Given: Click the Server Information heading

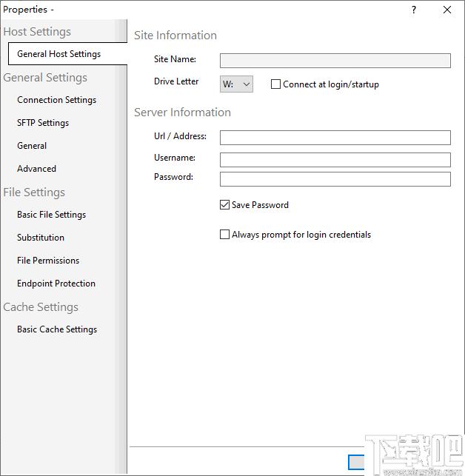Looking at the screenshot, I should tap(183, 113).
